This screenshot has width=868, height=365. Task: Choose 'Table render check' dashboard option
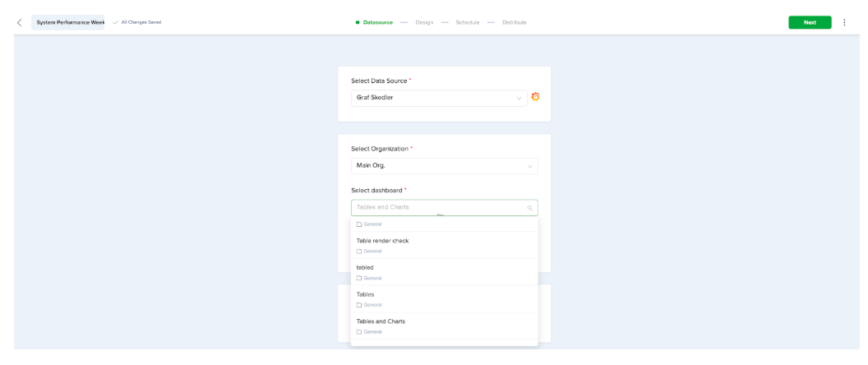[x=382, y=241]
